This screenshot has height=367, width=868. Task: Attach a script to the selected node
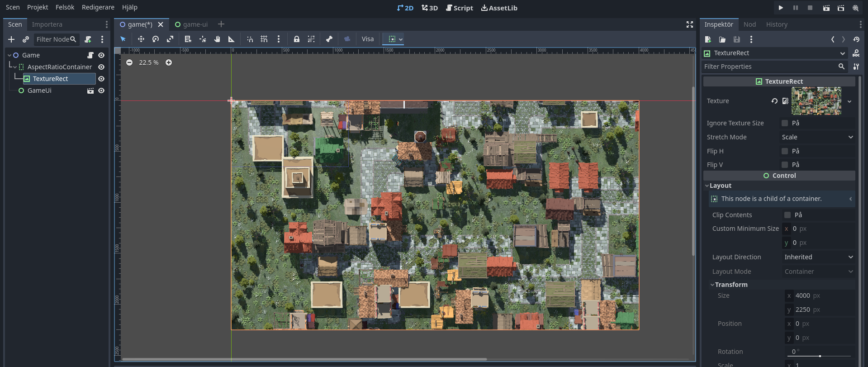(88, 39)
